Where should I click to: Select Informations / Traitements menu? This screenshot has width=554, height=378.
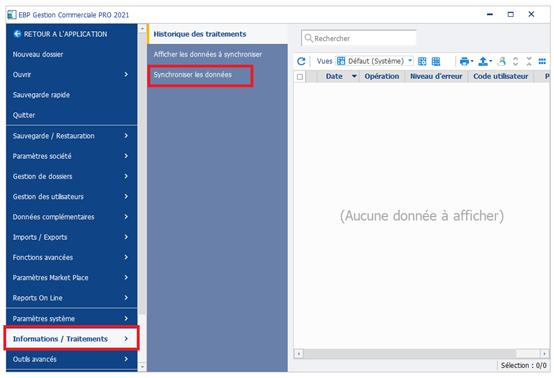71,338
